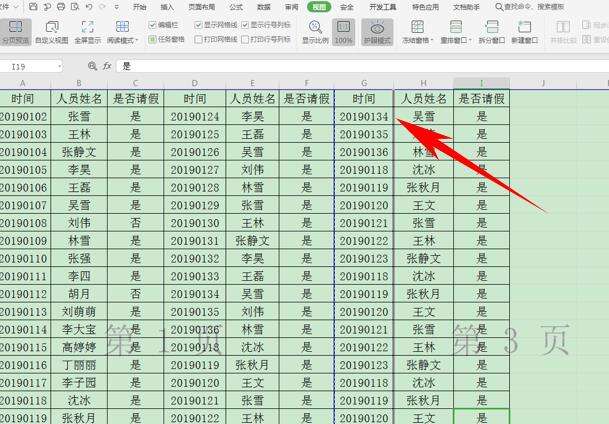Click the search magnifier icon in title bar
The image size is (609, 424).
pyautogui.click(x=499, y=7)
